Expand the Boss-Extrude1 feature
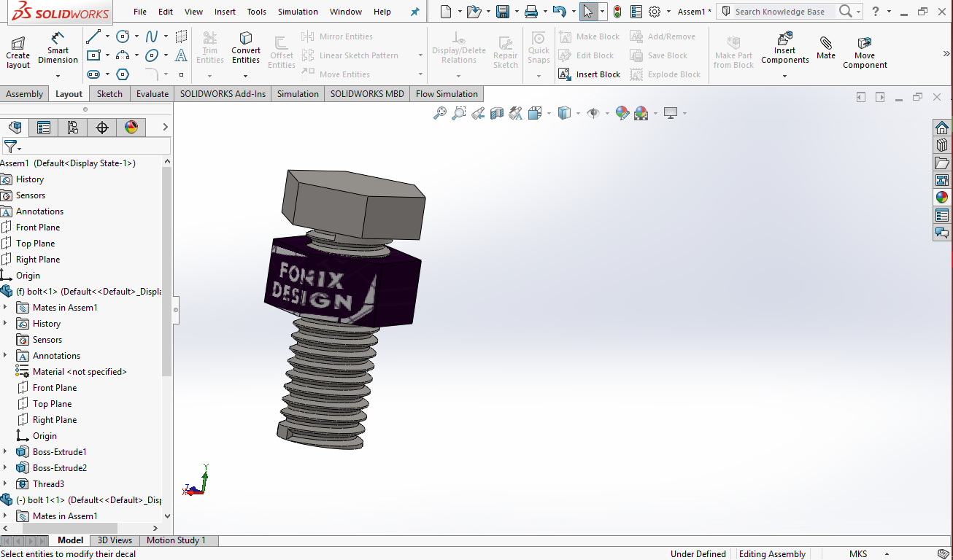Viewport: 953px width, 560px height. click(x=5, y=452)
